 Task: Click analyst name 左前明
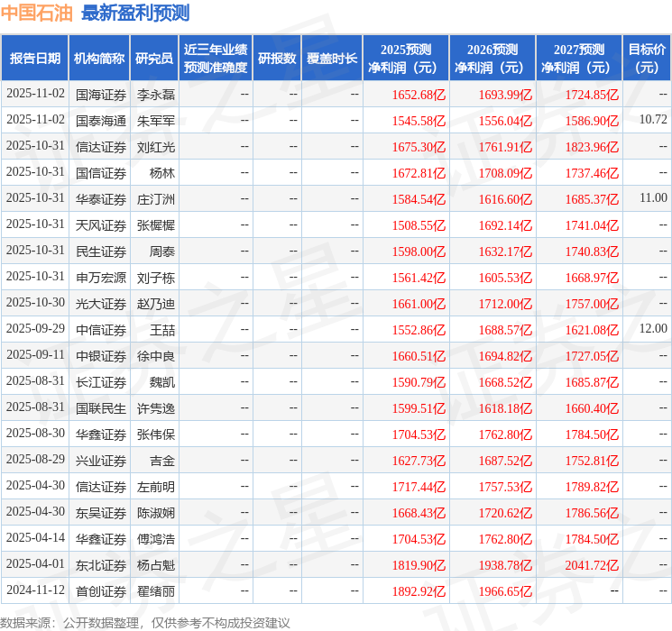156,487
